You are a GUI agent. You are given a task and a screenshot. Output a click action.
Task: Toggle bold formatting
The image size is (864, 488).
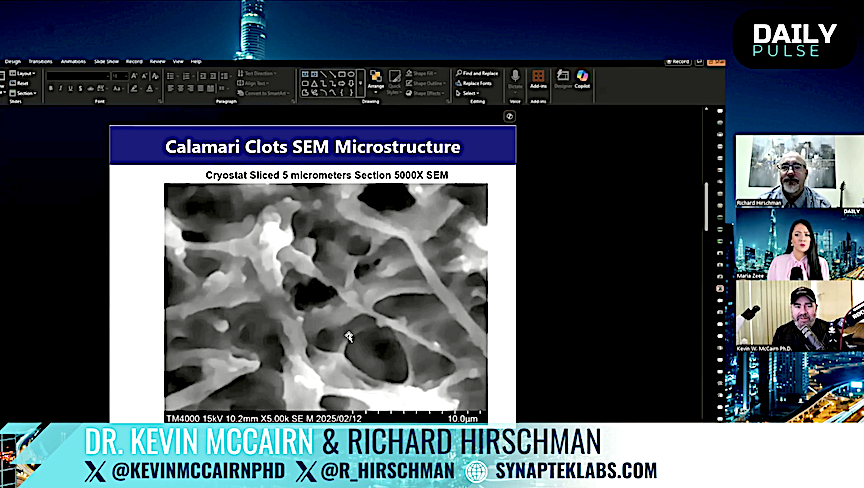(x=52, y=88)
